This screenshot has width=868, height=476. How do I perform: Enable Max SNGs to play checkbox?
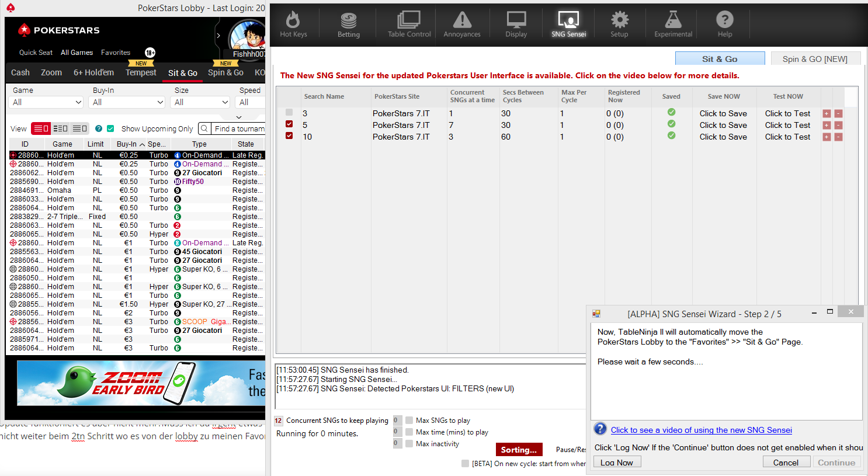click(x=409, y=420)
